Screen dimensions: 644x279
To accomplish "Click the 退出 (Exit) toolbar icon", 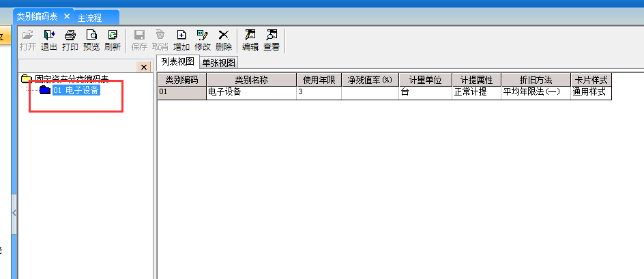I will click(x=48, y=40).
